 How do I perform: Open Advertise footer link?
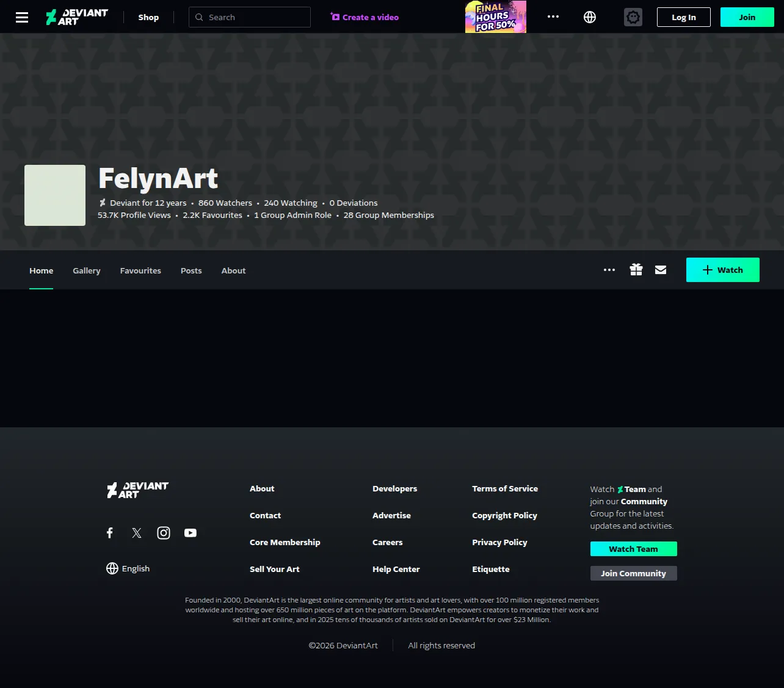click(x=391, y=515)
